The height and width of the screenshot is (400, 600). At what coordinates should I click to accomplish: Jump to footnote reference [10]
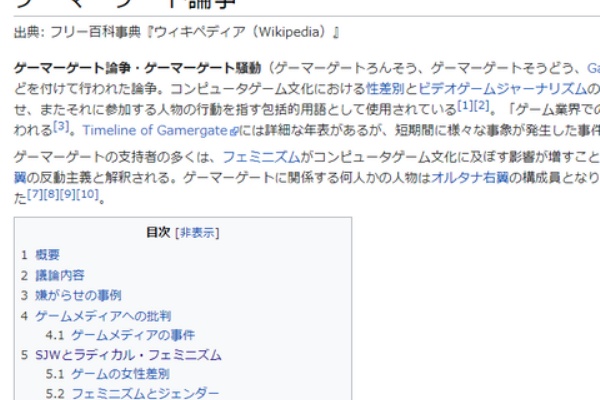[87, 194]
